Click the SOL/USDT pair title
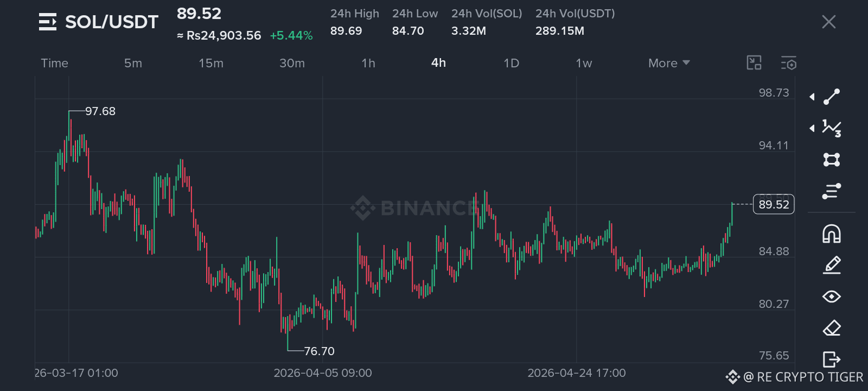 [x=112, y=22]
